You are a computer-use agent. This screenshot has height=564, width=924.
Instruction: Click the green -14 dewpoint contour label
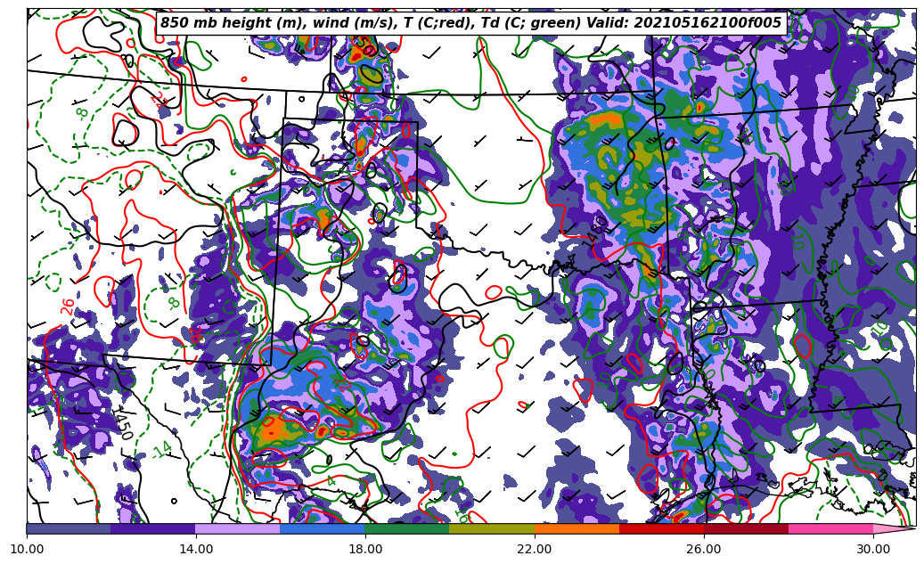coord(161,451)
